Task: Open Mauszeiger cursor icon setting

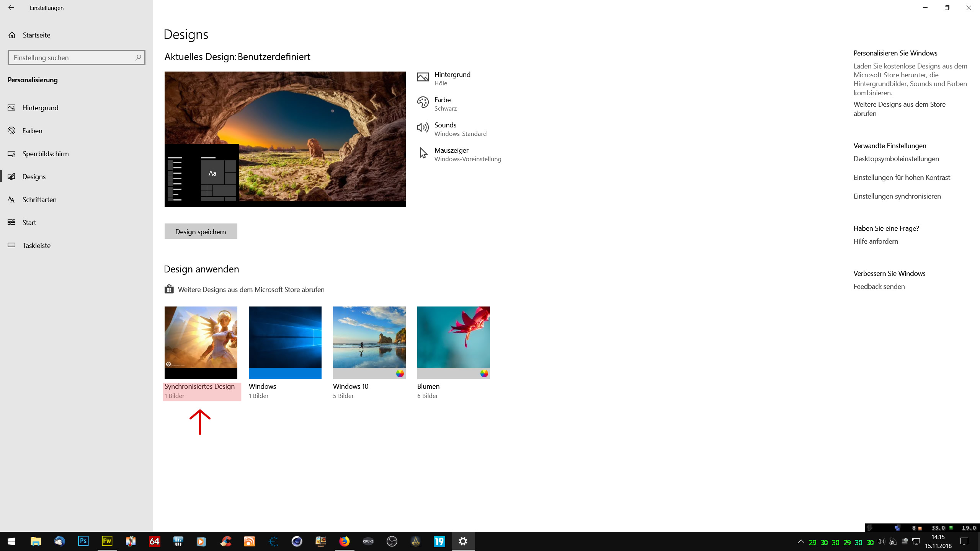Action: click(423, 153)
